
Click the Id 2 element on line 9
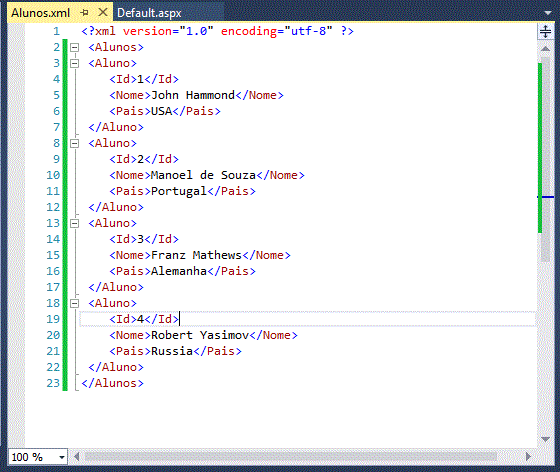[144, 159]
